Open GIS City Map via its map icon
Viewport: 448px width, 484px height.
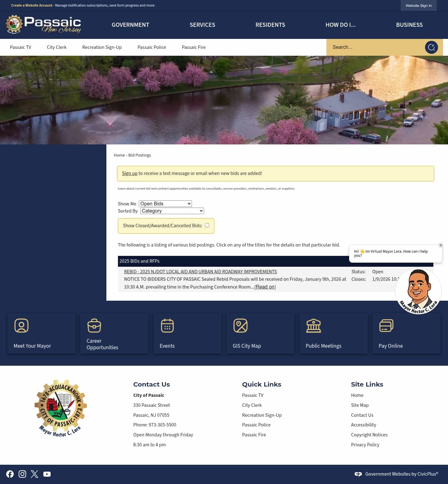click(240, 326)
